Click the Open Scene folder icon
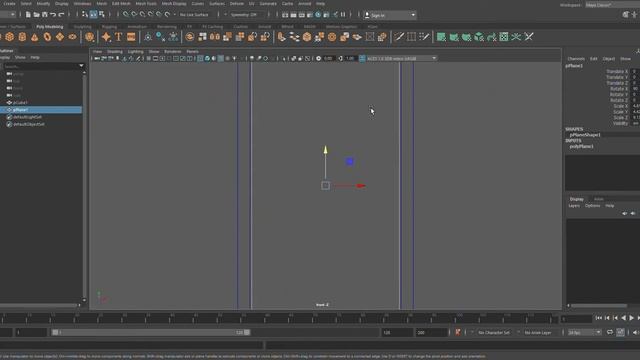 (36, 15)
